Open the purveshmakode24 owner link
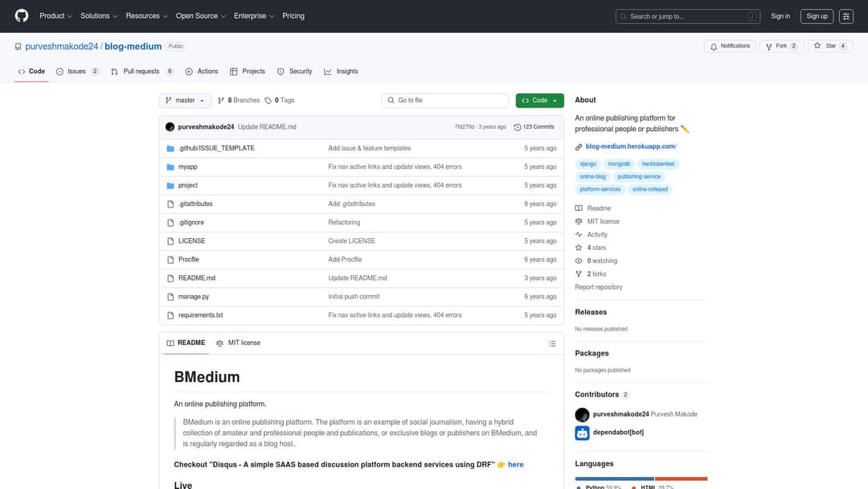868x489 pixels. 61,47
